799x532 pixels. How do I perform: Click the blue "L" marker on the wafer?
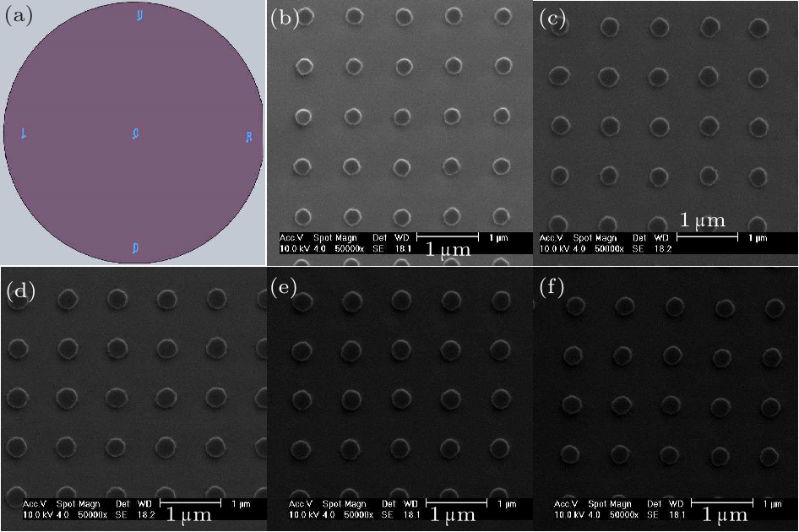24,133
